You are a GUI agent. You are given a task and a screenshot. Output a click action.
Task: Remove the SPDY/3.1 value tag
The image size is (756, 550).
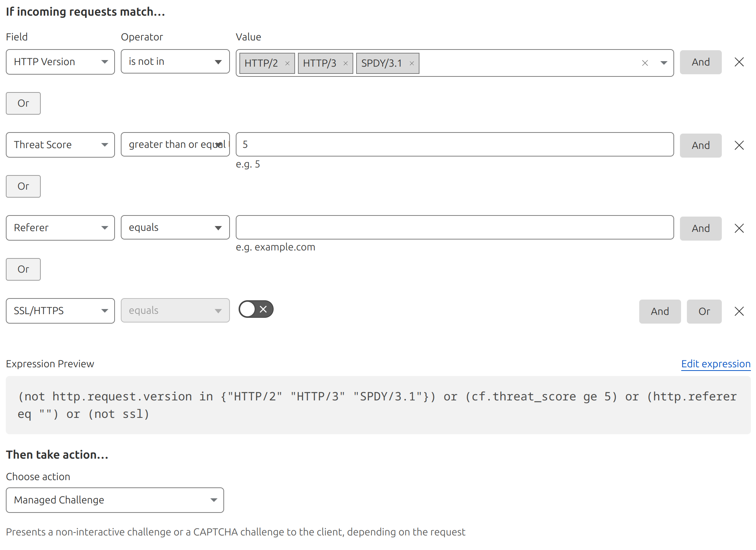[x=411, y=63]
